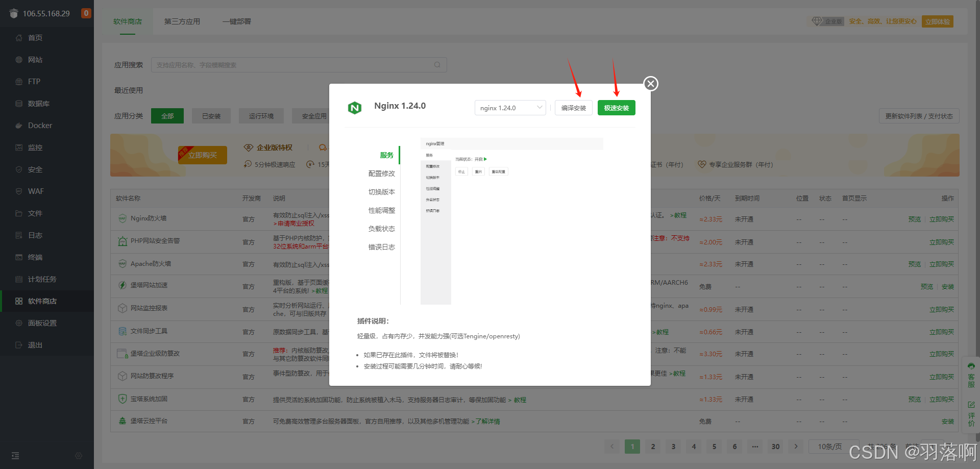Go to page 30 of the list
This screenshot has width=980, height=469.
pos(775,447)
